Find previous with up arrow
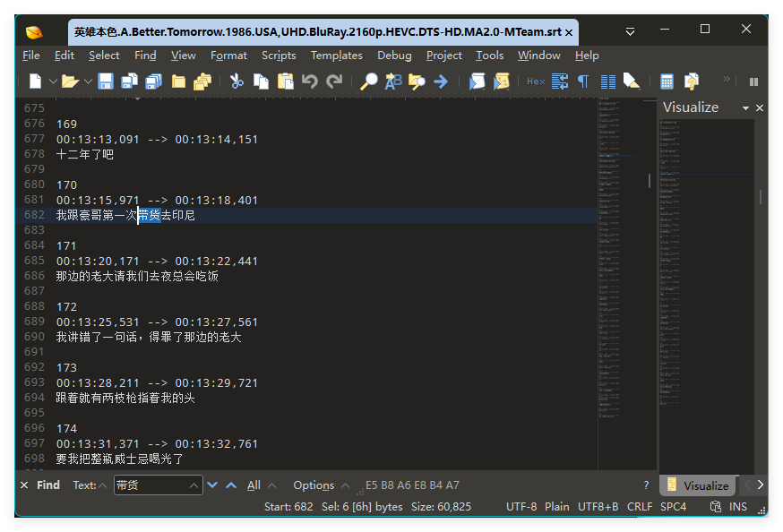 coord(231,485)
